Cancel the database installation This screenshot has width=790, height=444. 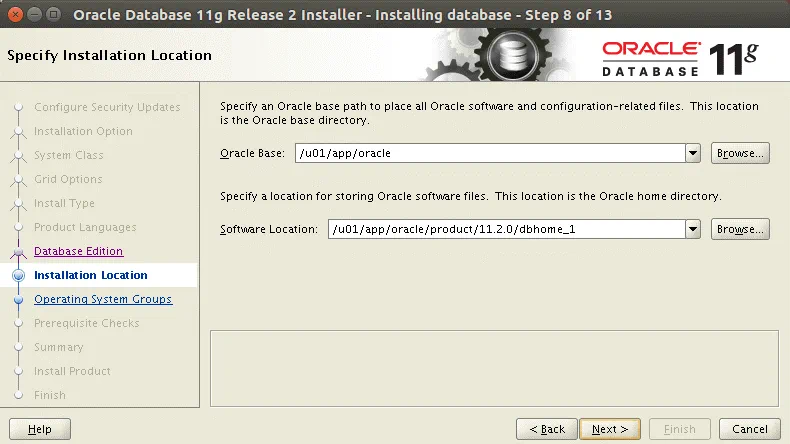point(750,429)
